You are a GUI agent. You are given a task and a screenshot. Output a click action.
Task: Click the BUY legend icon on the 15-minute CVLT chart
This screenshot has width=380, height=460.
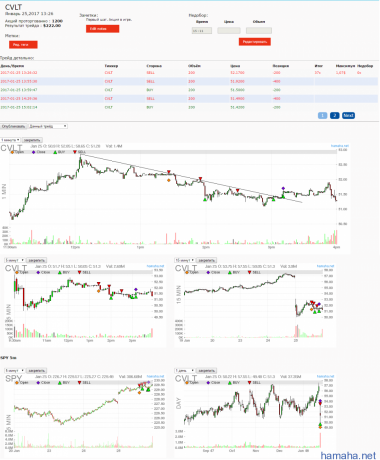tap(229, 272)
